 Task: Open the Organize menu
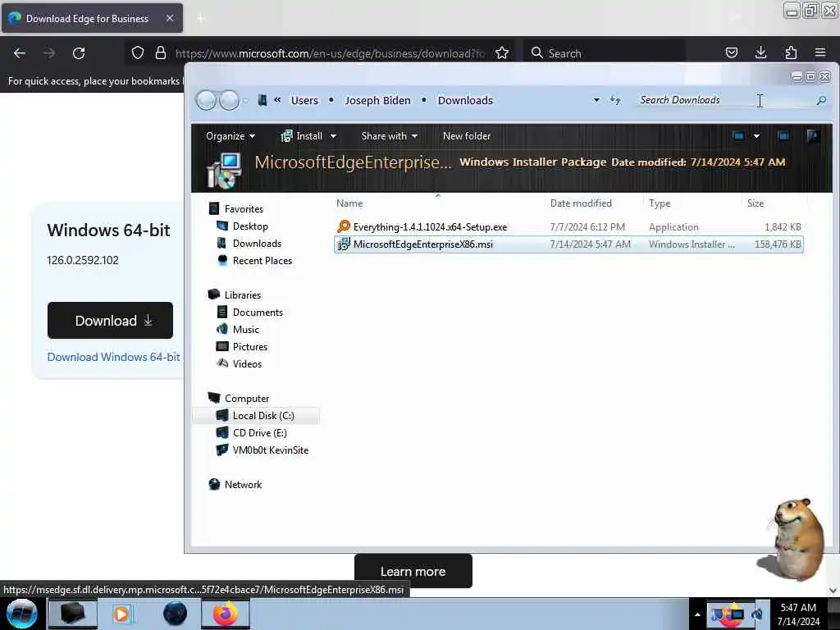[x=231, y=136]
